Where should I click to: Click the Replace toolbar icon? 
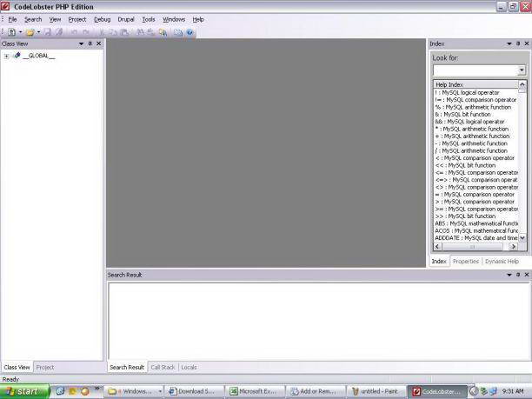pos(151,32)
